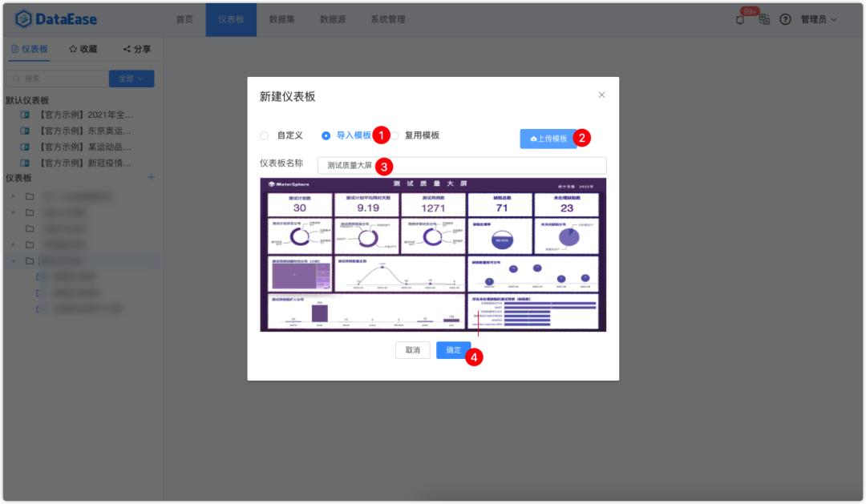Open the 全部 filter dropdown

click(131, 78)
